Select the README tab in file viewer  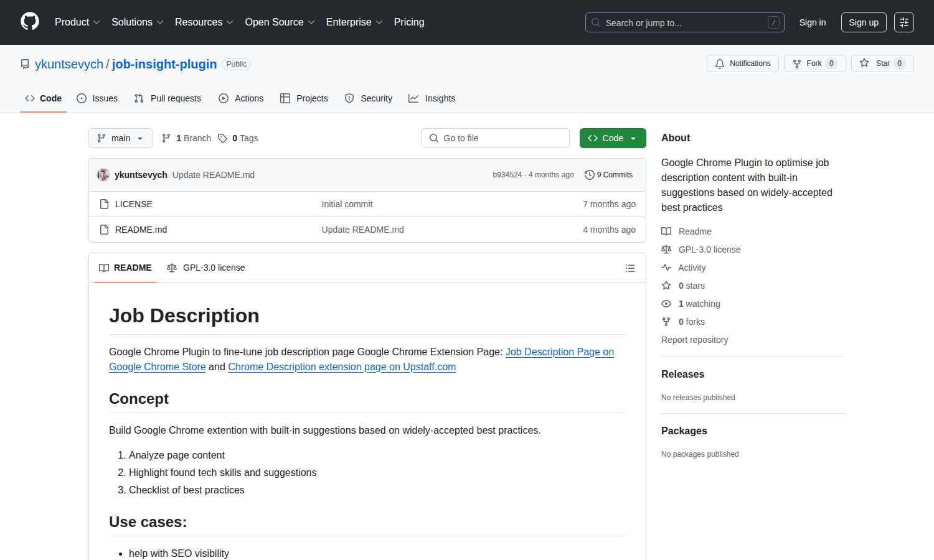(x=125, y=268)
